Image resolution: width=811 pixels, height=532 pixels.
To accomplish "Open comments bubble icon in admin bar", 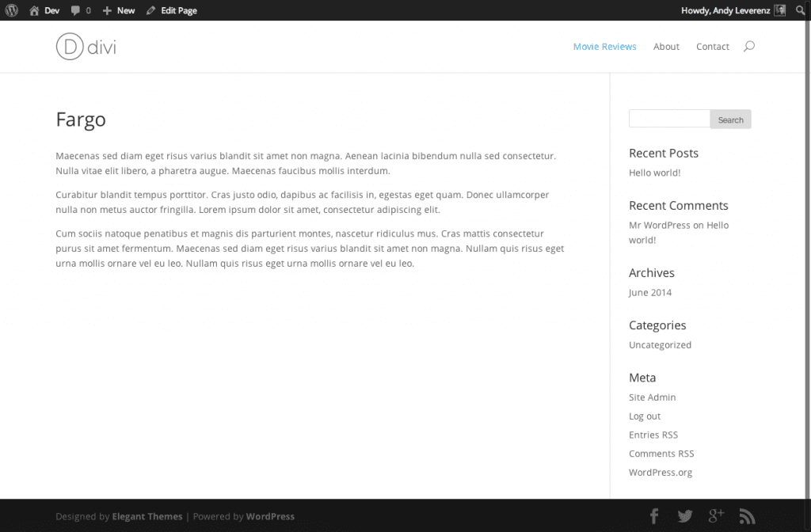I will click(x=75, y=10).
